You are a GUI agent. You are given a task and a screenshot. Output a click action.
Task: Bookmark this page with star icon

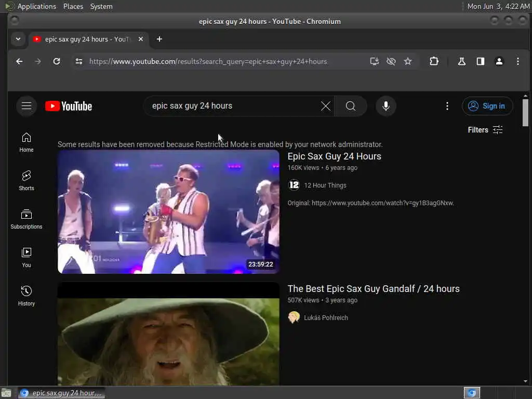[407, 61]
